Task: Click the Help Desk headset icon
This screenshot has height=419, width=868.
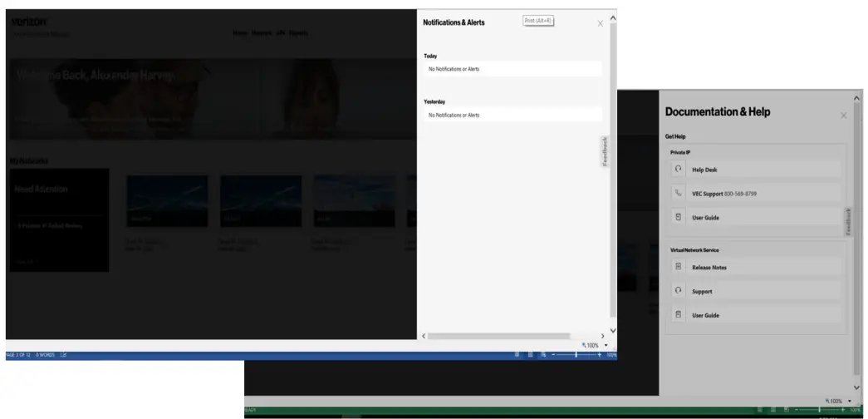Action: click(x=679, y=169)
